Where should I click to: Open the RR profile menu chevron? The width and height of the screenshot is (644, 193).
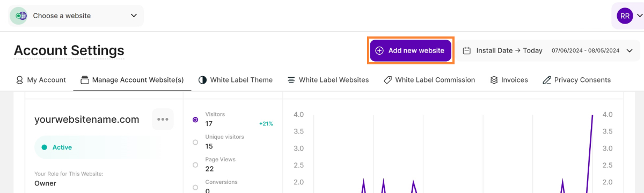click(x=639, y=16)
